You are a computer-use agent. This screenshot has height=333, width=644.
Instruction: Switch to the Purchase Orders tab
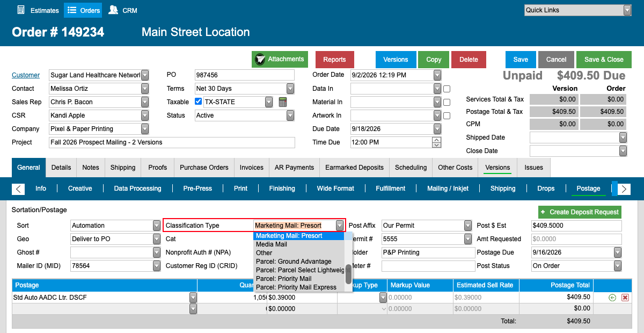point(204,168)
